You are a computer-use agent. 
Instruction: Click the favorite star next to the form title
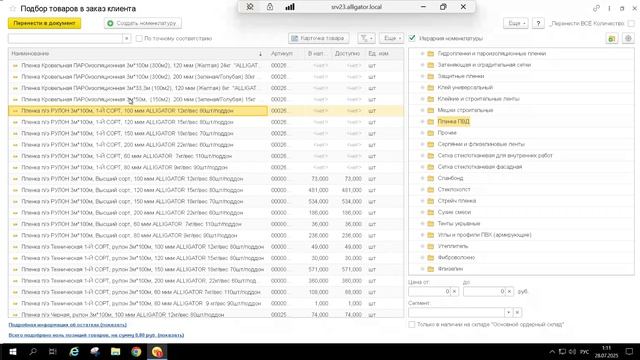point(13,9)
